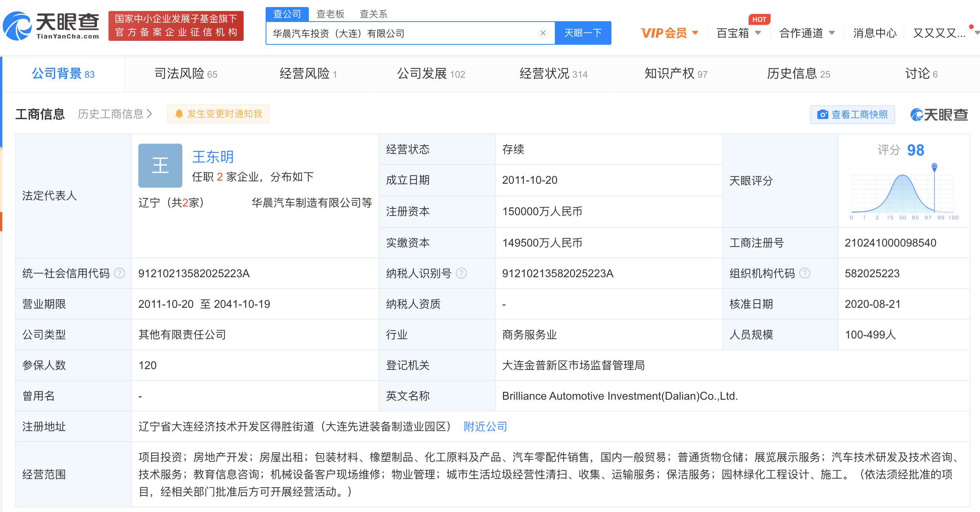This screenshot has height=512, width=980.
Task: Expand the 合作通道 dropdown menu
Action: click(807, 33)
